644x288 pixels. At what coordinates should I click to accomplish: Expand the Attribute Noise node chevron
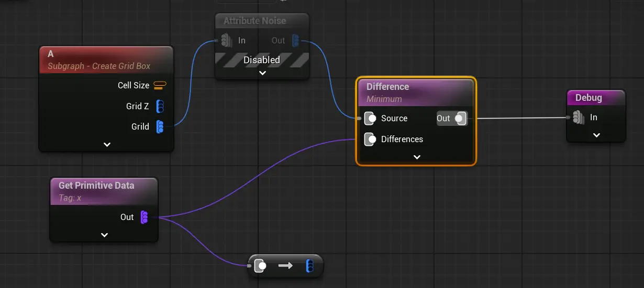[x=263, y=73]
